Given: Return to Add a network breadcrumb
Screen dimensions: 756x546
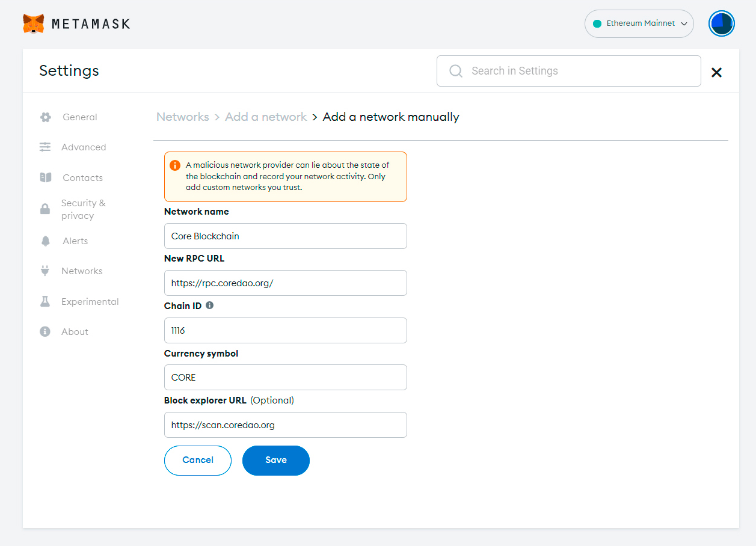Looking at the screenshot, I should 266,117.
